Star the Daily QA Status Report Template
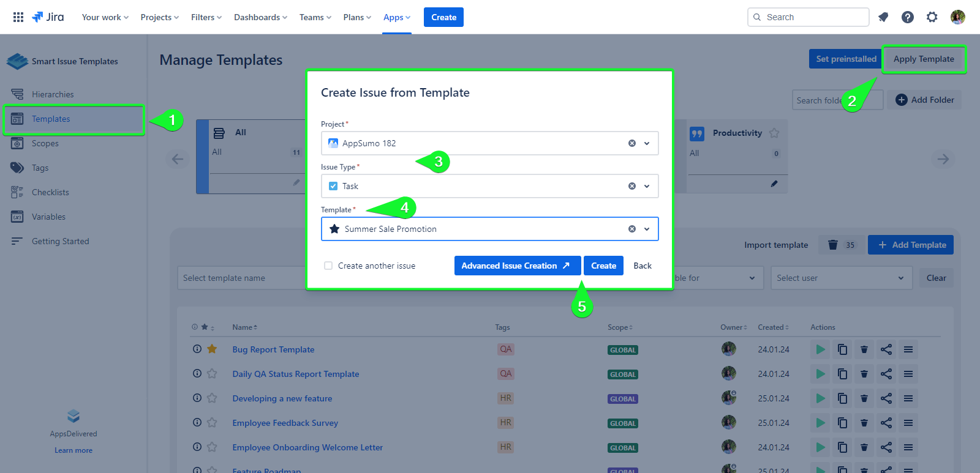The image size is (980, 473). coord(212,374)
